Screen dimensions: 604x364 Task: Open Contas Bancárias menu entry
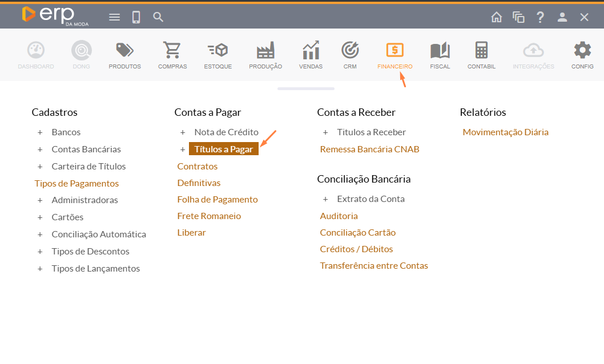click(86, 149)
